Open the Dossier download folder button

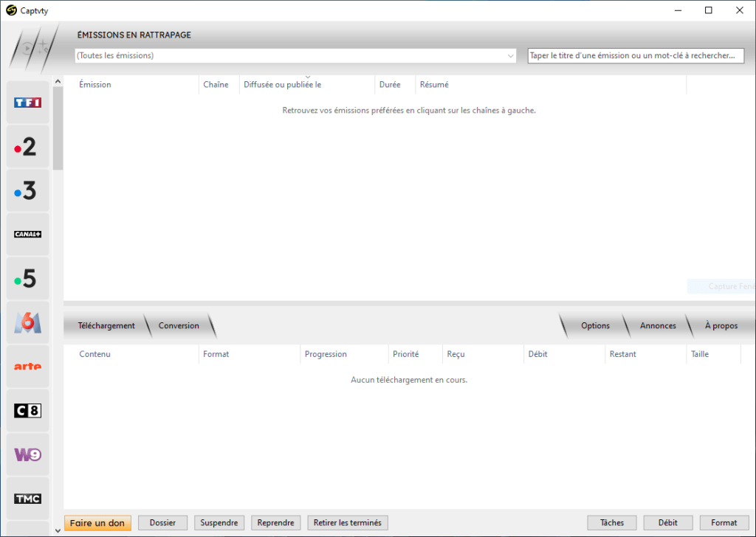click(x=162, y=522)
